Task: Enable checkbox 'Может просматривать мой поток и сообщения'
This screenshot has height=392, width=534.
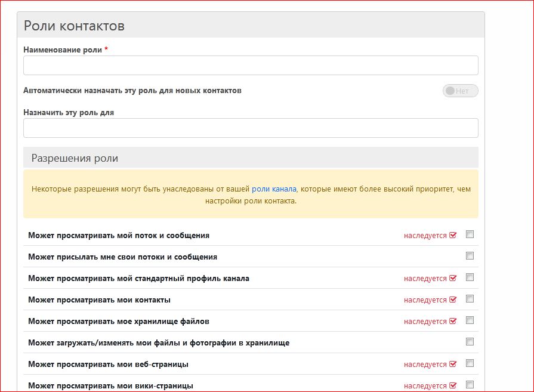Action: tap(470, 234)
